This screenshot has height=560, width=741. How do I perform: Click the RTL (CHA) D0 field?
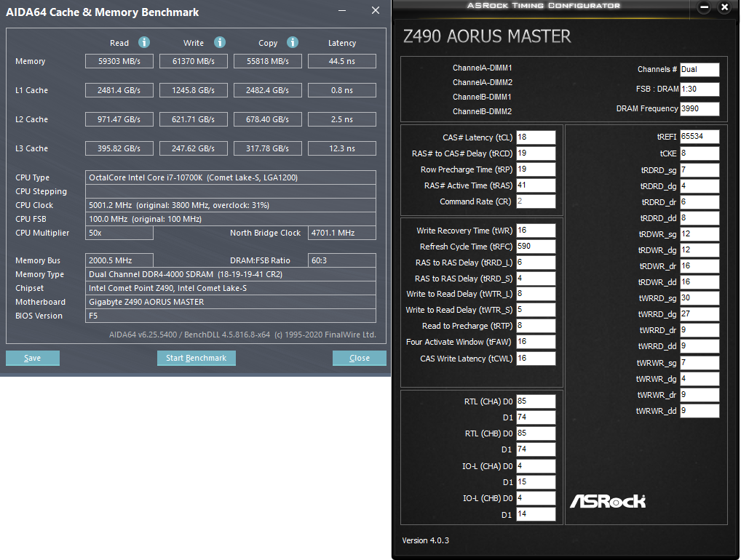tap(536, 401)
